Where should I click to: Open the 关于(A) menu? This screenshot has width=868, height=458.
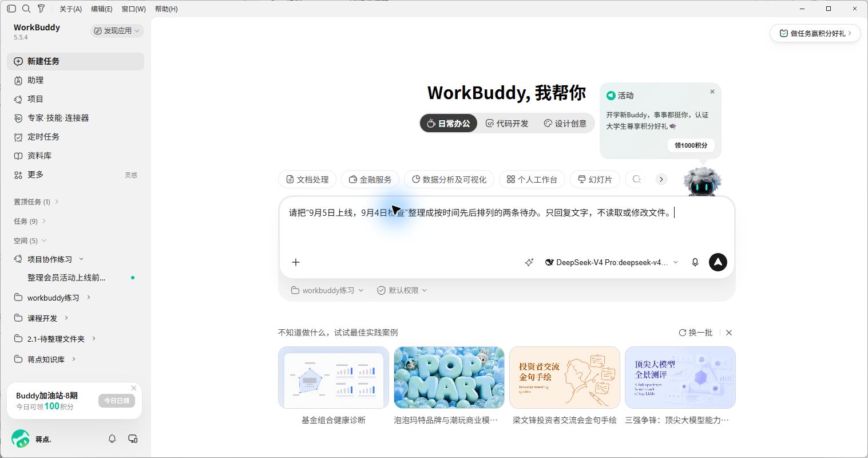[70, 9]
